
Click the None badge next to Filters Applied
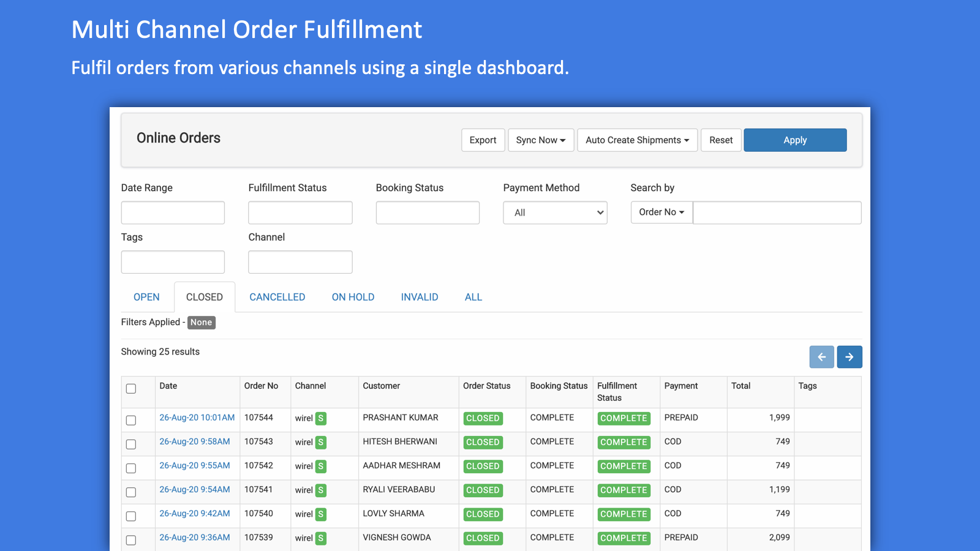(x=201, y=322)
